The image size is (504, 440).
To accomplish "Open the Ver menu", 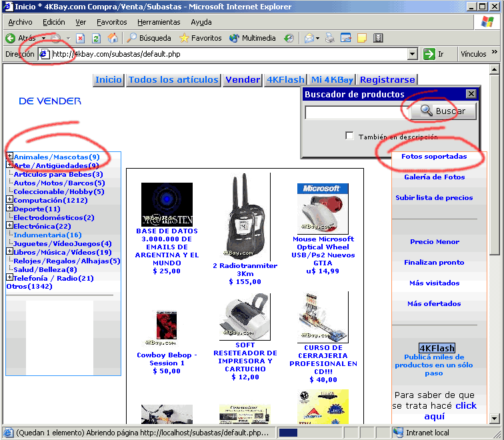I will (x=81, y=22).
